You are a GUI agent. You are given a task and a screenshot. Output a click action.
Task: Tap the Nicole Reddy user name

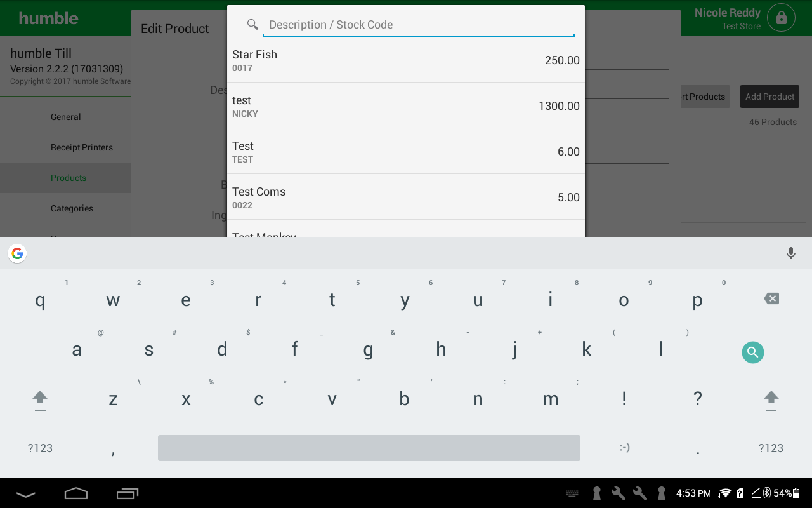(x=727, y=13)
